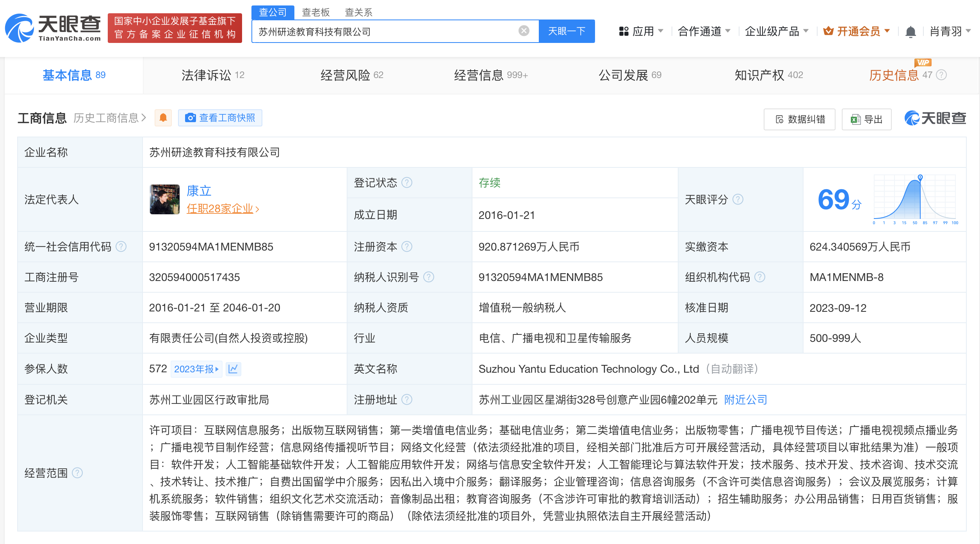This screenshot has width=980, height=544.
Task: Open the 2023年报 link
Action: click(x=196, y=369)
